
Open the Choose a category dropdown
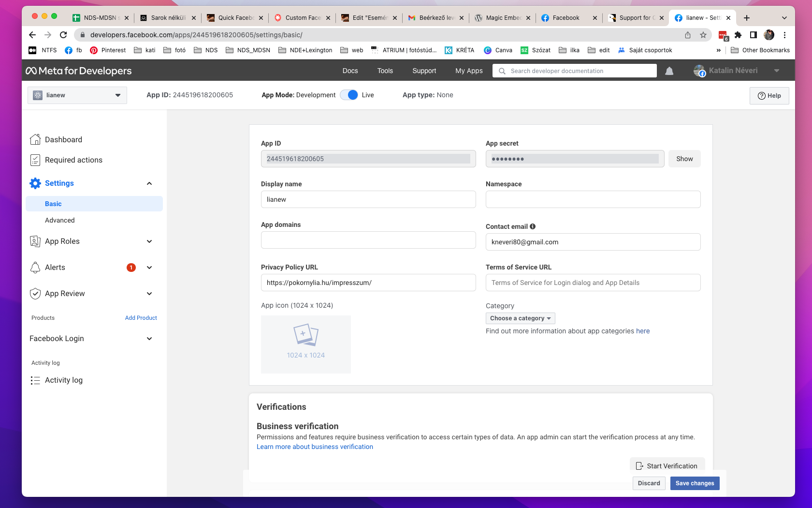coord(521,318)
